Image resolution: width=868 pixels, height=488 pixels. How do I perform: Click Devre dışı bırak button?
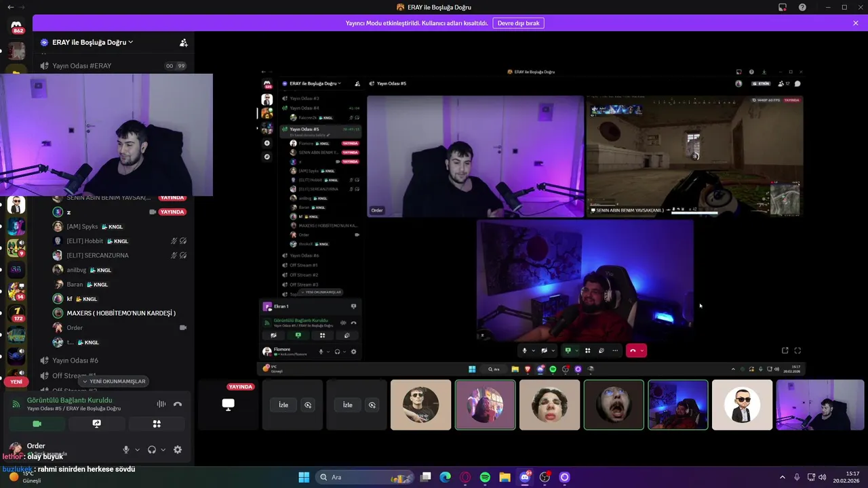518,23
